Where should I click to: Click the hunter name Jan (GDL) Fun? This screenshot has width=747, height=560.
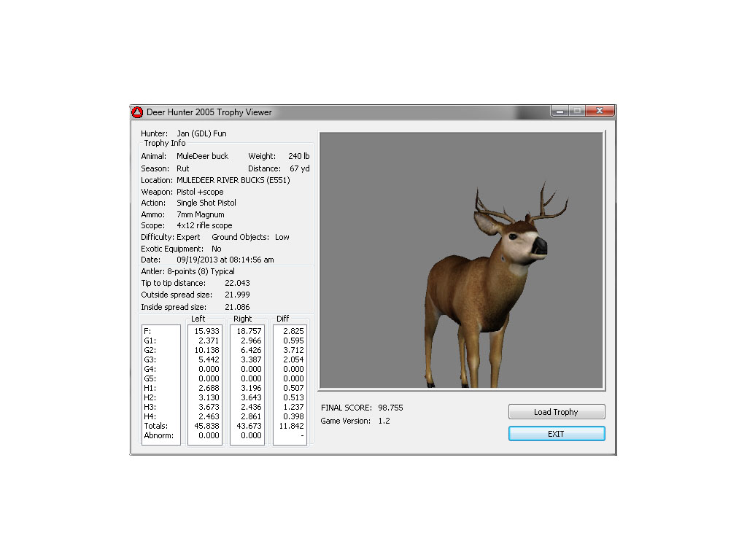(201, 134)
